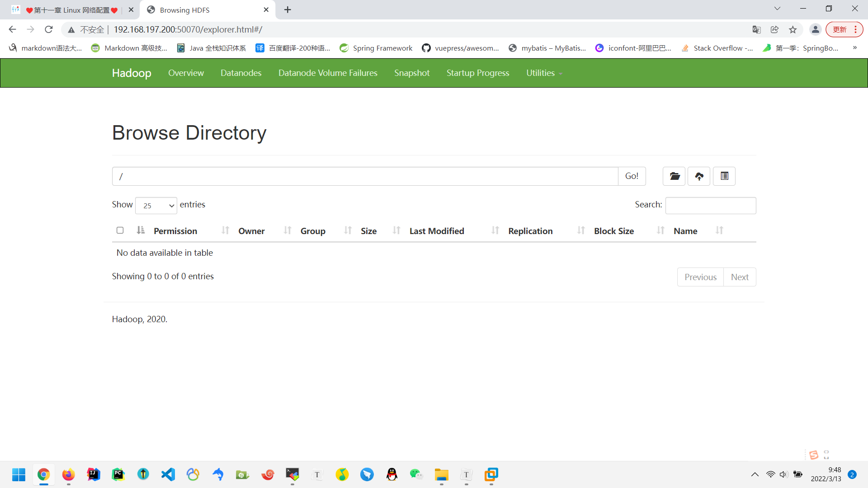
Task: Open the Snapshot nav item
Action: click(x=412, y=73)
